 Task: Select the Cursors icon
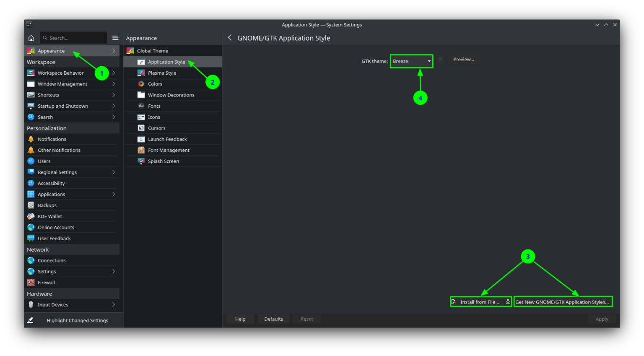pos(140,128)
